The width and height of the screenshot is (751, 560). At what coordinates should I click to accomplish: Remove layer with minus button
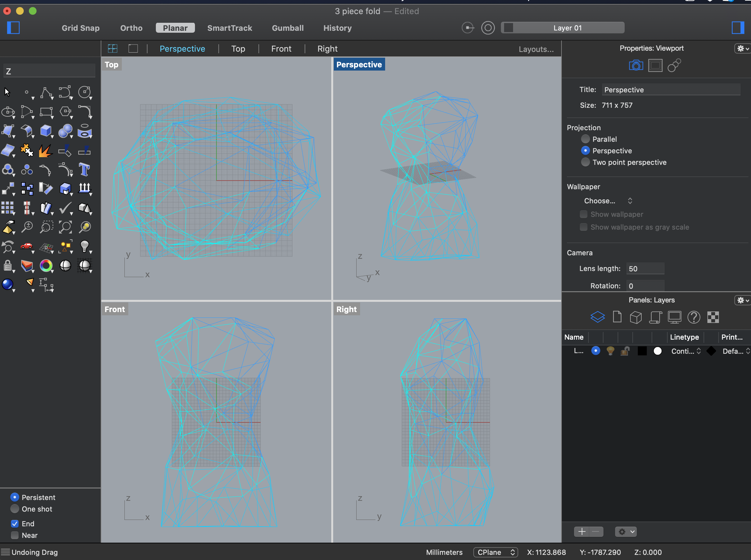(x=596, y=531)
